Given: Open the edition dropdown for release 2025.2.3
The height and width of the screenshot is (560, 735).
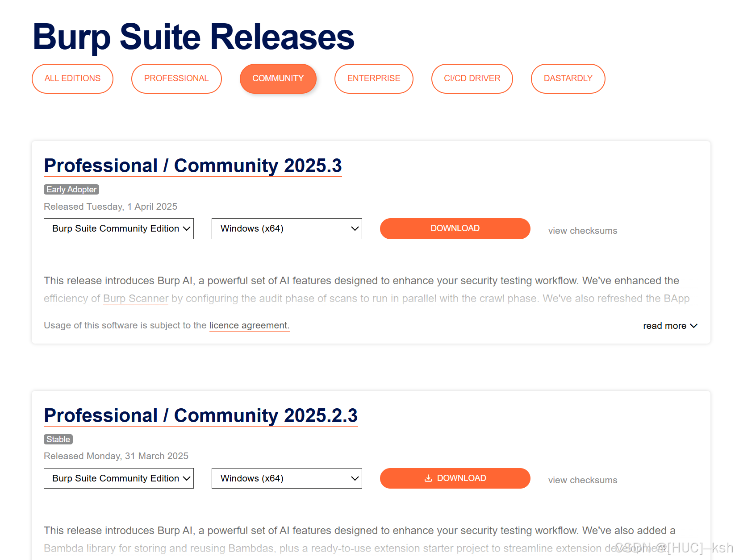Looking at the screenshot, I should tap(119, 478).
